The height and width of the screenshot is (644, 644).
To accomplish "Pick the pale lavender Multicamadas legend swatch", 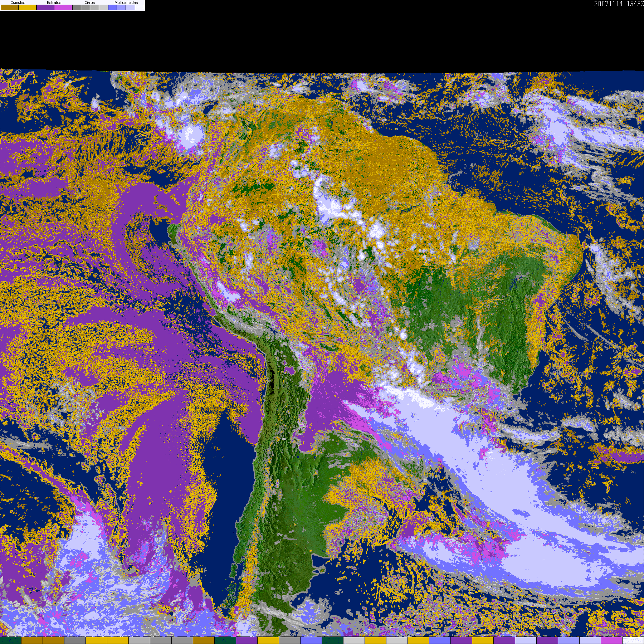I will click(130, 8).
